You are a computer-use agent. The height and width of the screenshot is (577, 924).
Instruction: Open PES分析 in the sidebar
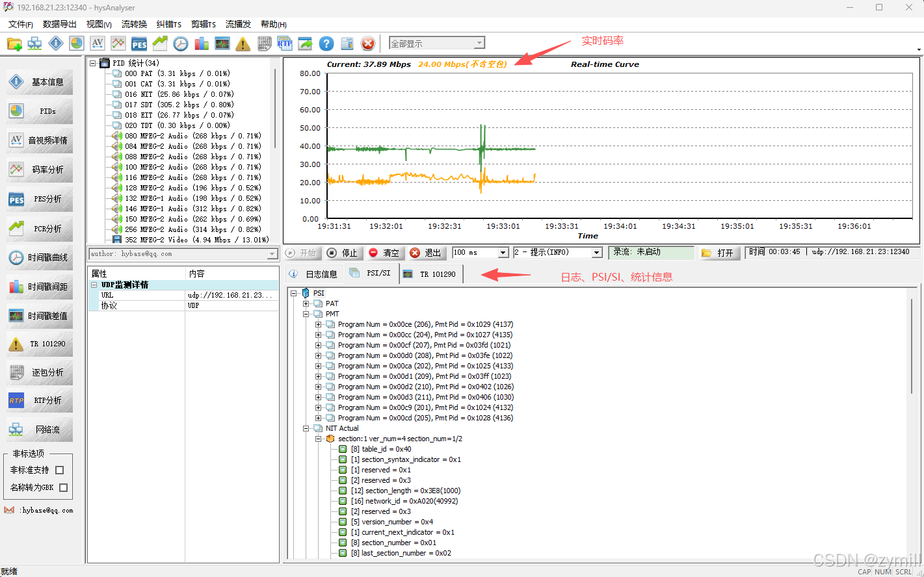point(40,199)
